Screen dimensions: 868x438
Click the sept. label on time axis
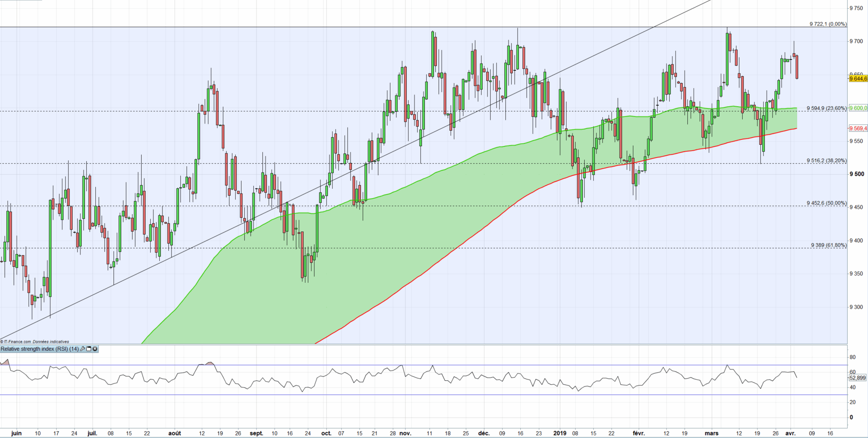coord(256,433)
